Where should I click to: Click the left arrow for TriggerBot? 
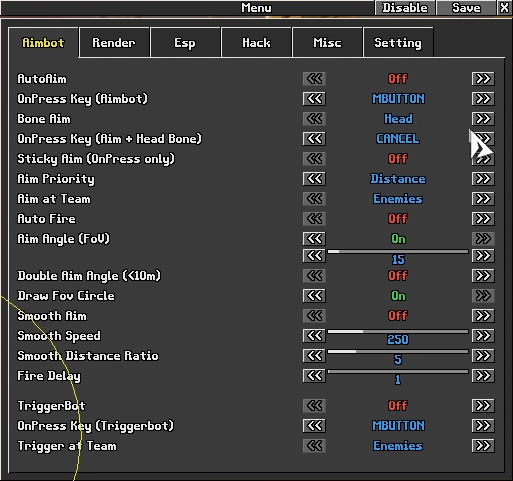click(314, 406)
